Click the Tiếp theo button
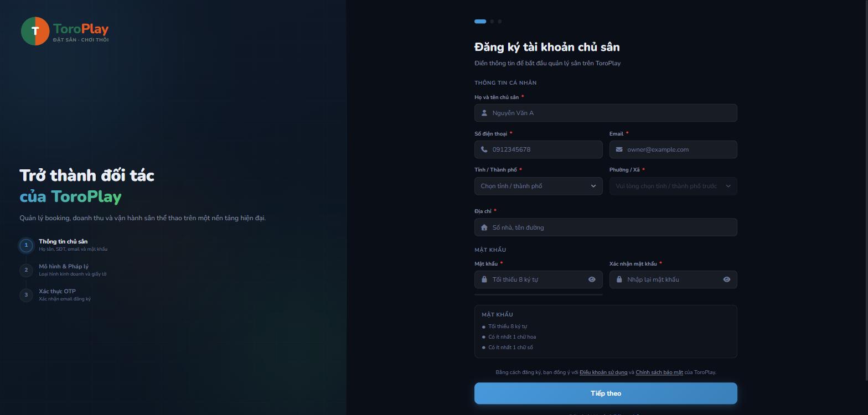The height and width of the screenshot is (415, 868). pyautogui.click(x=606, y=393)
